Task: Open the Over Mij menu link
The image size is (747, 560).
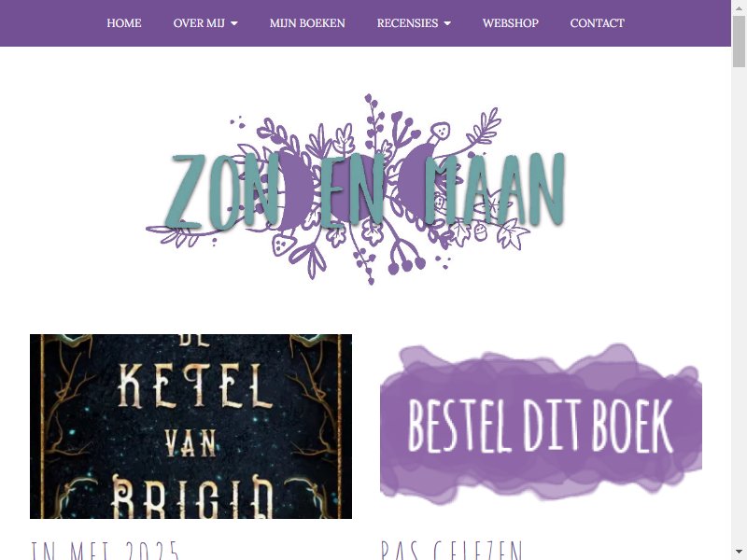Action: pyautogui.click(x=199, y=22)
